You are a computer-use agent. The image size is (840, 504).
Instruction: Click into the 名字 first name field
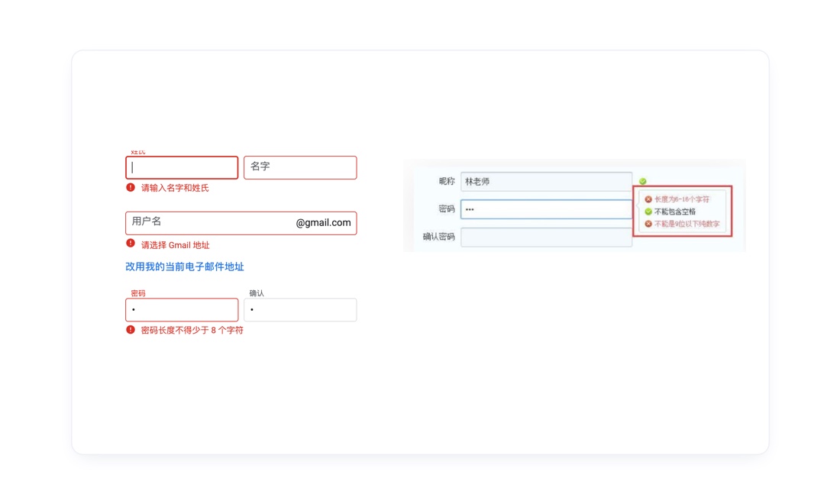coord(300,167)
